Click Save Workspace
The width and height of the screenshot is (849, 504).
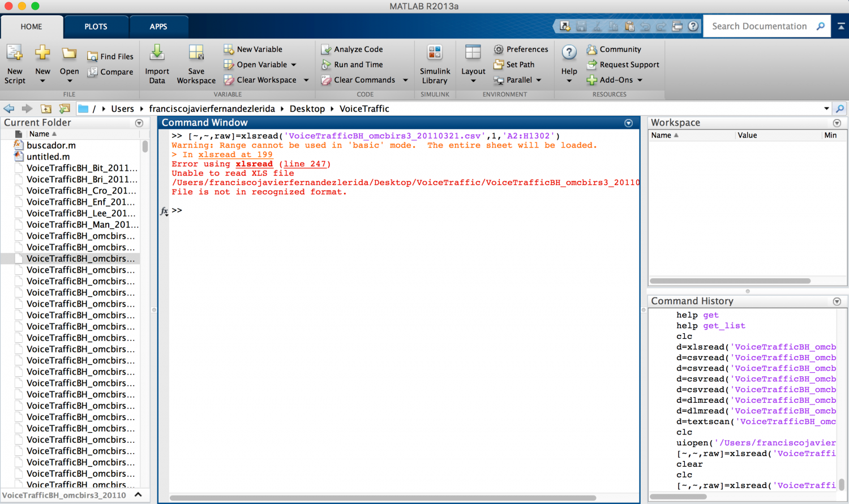(x=196, y=64)
